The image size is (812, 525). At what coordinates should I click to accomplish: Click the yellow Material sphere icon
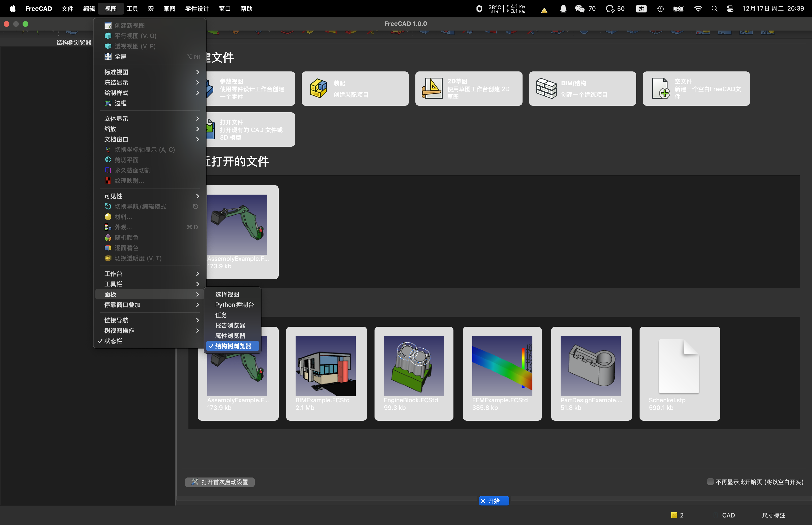[x=108, y=217]
